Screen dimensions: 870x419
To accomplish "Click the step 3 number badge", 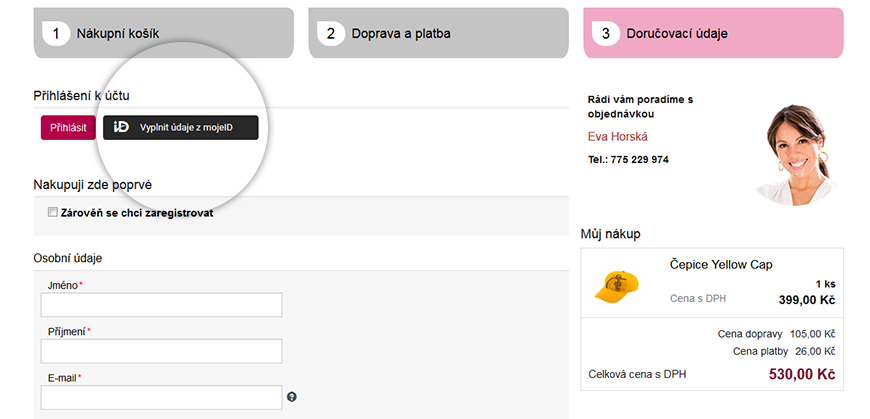I will click(606, 34).
